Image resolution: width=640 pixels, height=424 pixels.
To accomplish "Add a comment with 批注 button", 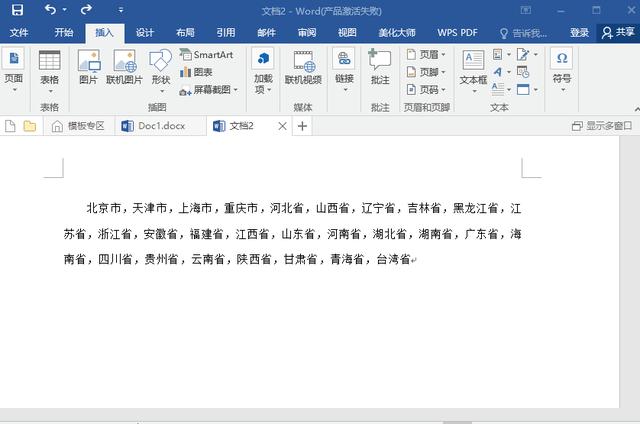I will [x=380, y=68].
